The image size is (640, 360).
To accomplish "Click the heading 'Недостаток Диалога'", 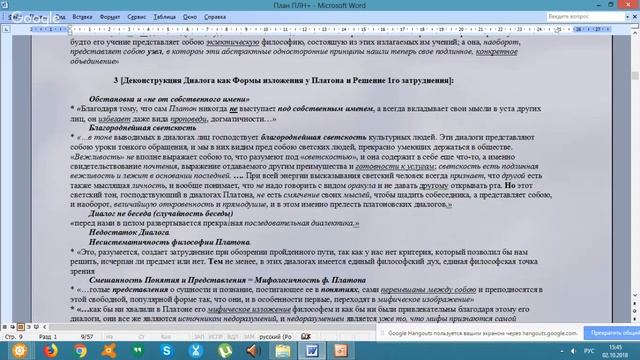I will click(129, 232).
